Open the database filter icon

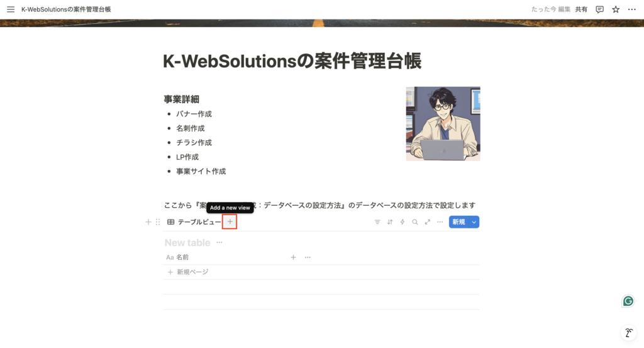pyautogui.click(x=377, y=222)
